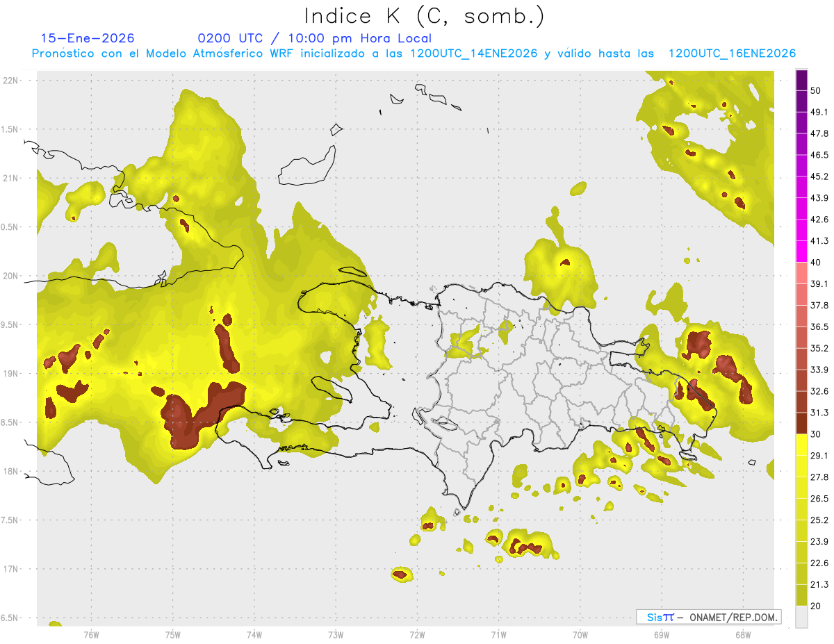Click the title 'Indice K (C, somb.)'
This screenshot has width=834, height=644.
coord(425,17)
